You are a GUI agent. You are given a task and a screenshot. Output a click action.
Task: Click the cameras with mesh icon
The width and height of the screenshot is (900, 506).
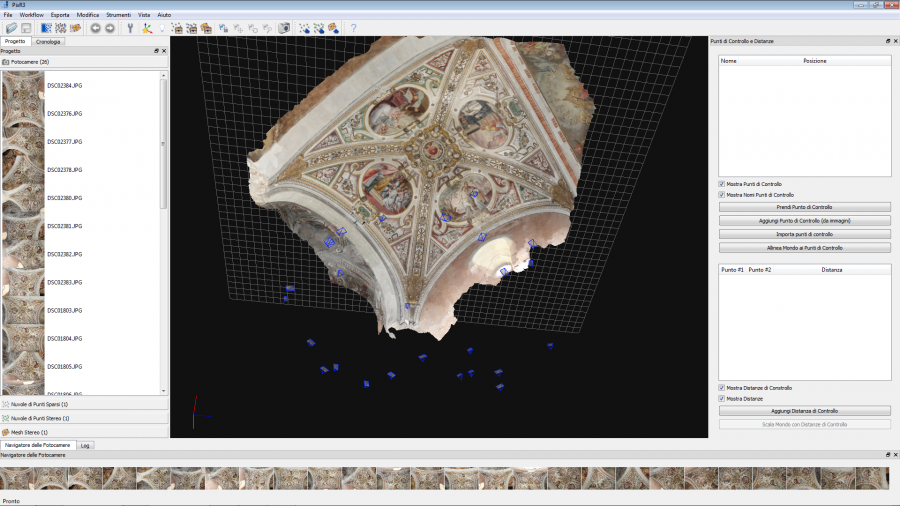point(206,28)
